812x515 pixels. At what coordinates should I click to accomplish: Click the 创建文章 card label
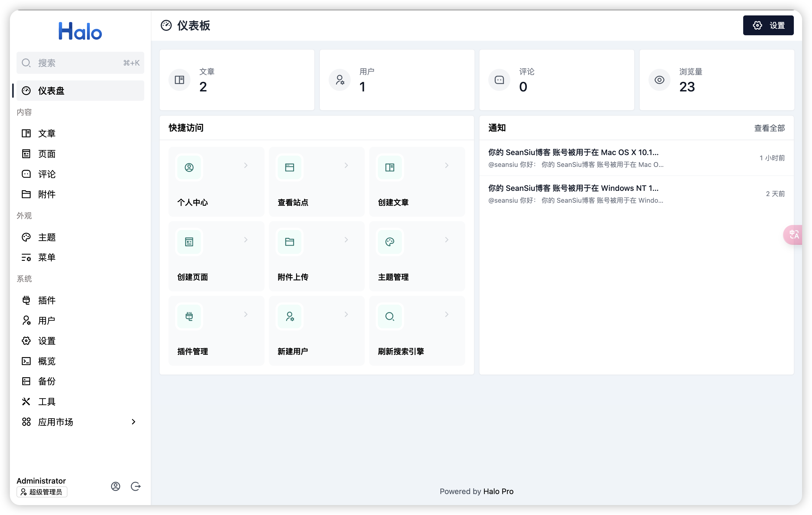[393, 202]
